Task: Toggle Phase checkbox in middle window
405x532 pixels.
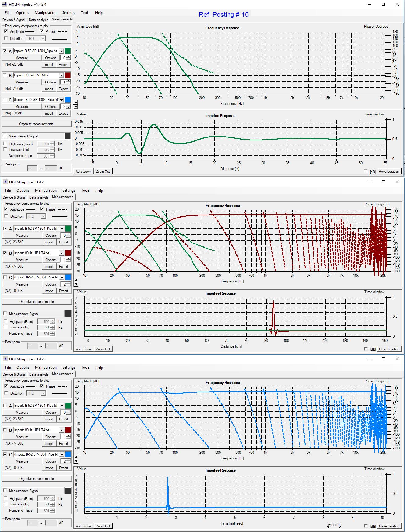Action: click(x=42, y=209)
